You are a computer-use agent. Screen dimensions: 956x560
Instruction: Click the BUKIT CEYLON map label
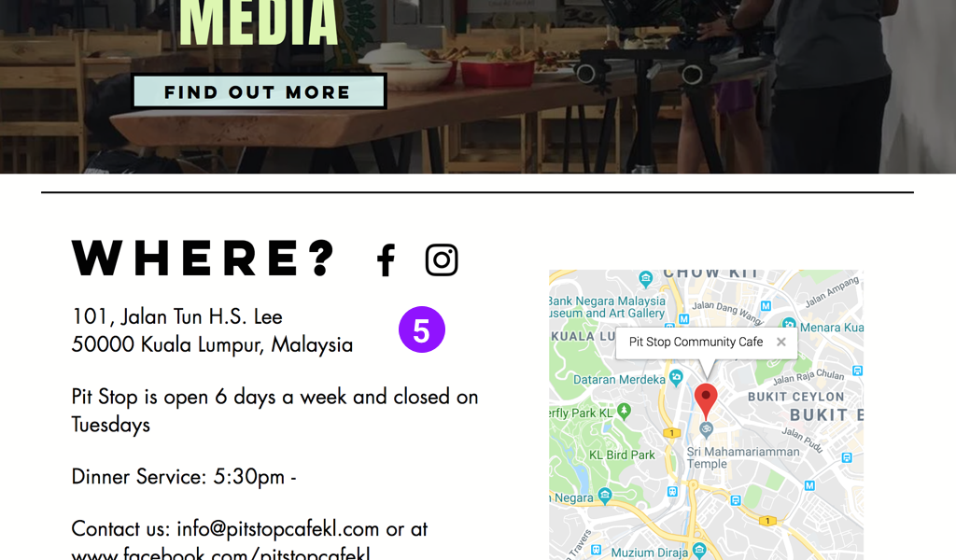pos(796,397)
